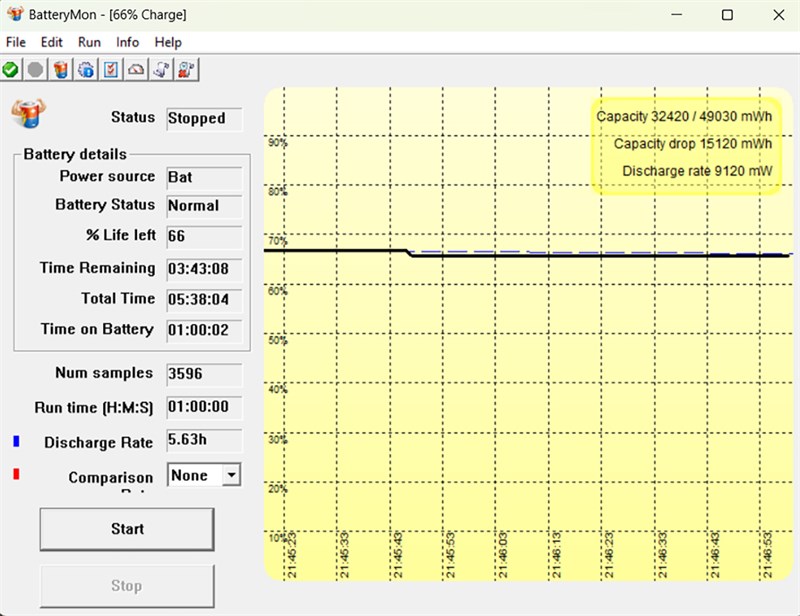800x616 pixels.
Task: Open the File menu
Action: [16, 42]
